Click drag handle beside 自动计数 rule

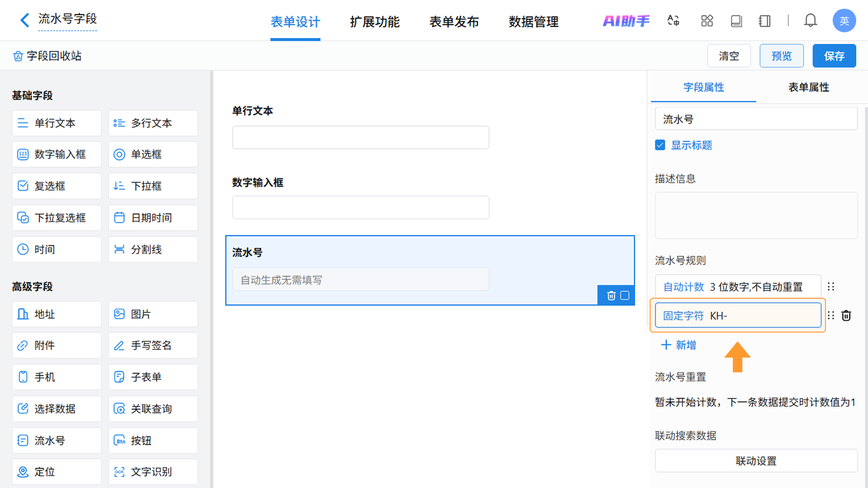point(831,287)
